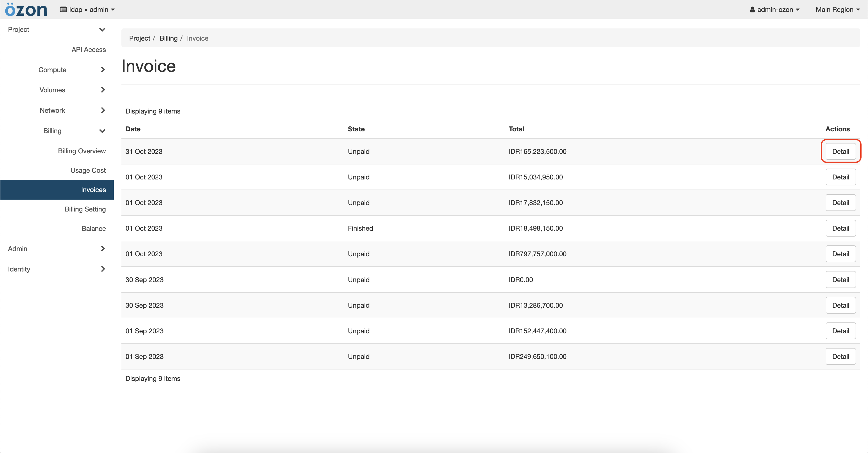The width and height of the screenshot is (868, 453).
Task: Open the Billing Overview page
Action: pyautogui.click(x=82, y=151)
